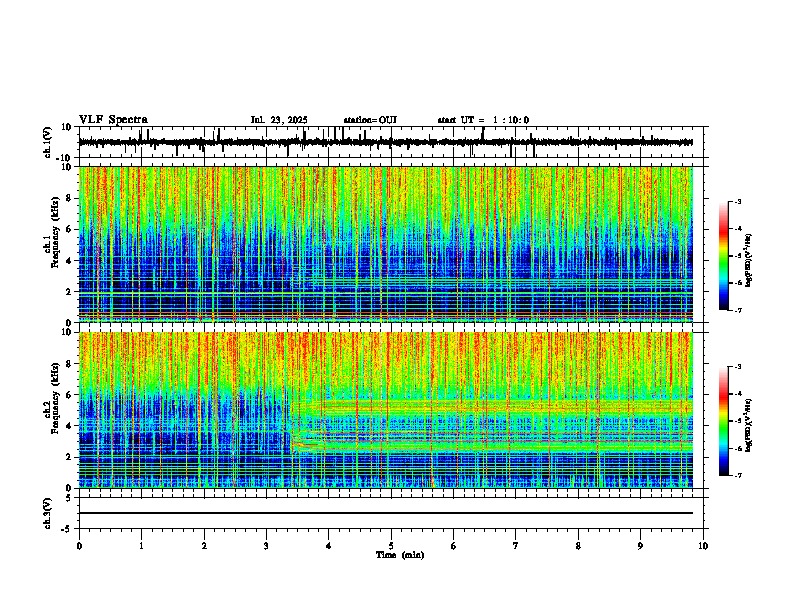Click time axis tick label "0"

click(79, 546)
